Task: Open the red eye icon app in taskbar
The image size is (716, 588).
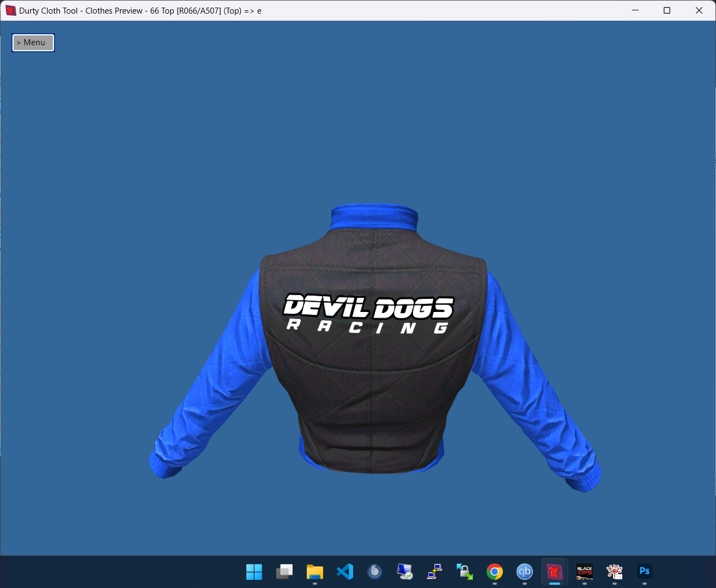Action: point(615,572)
